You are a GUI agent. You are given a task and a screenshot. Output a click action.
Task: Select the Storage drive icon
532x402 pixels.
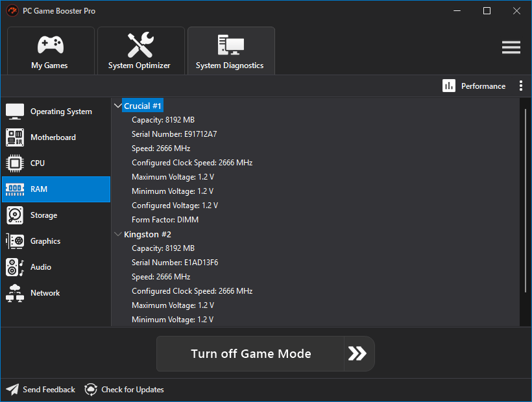[15, 215]
